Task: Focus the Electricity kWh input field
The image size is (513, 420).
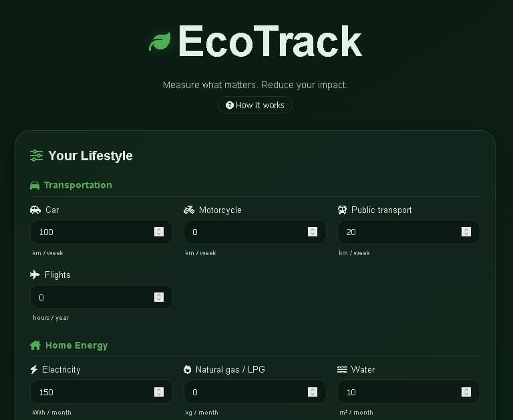Action: coord(102,392)
